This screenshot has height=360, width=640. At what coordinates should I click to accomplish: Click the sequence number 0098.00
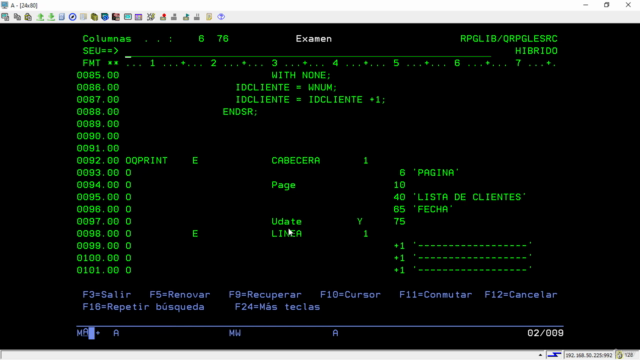point(98,234)
